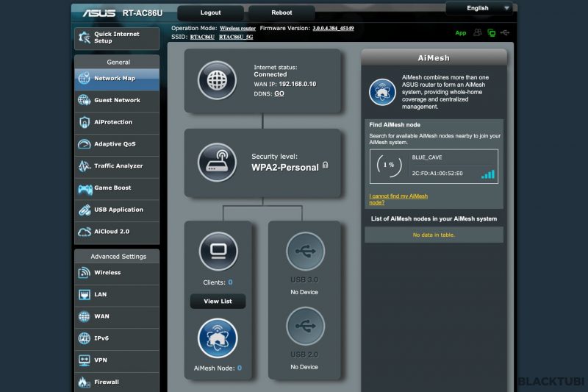Open Quick Internet Setup wizard

pyautogui.click(x=117, y=38)
